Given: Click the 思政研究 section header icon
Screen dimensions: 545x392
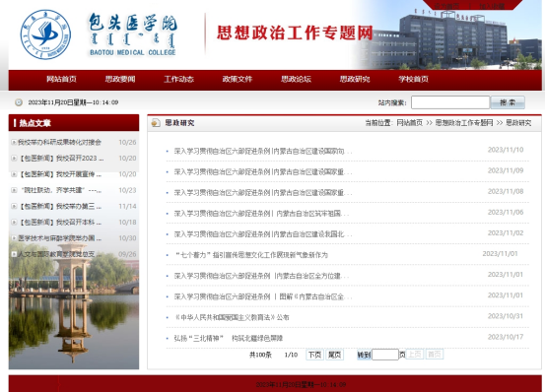Looking at the screenshot, I should pyautogui.click(x=156, y=122).
